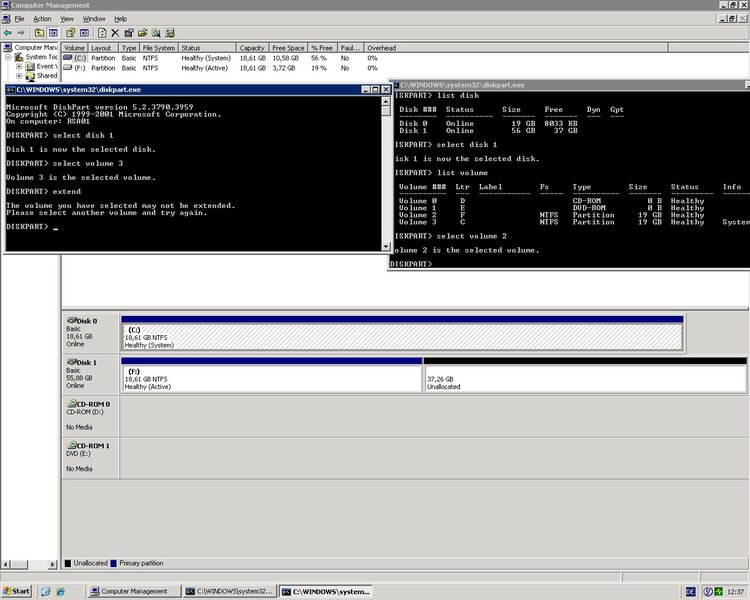Click the toolbar Help question mark icon
The width and height of the screenshot is (750, 600).
[x=71, y=33]
